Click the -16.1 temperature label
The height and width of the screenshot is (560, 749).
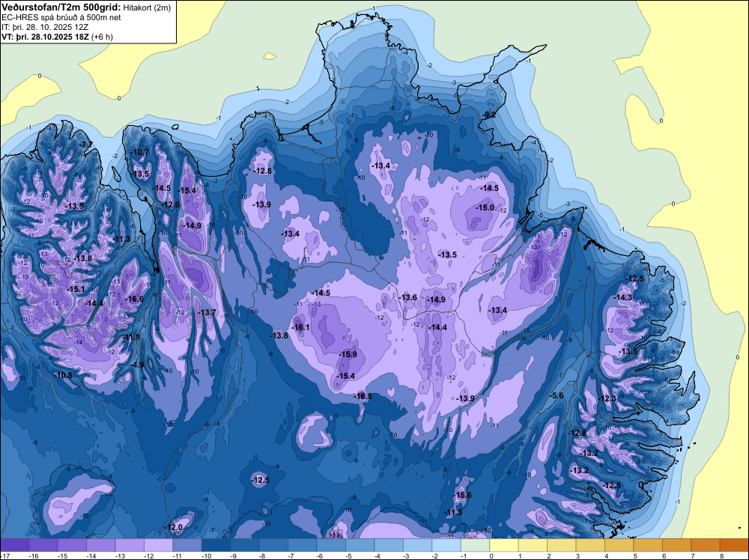pos(300,327)
